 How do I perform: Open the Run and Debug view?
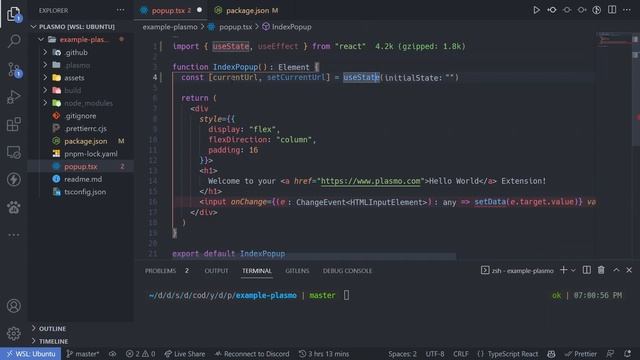pyautogui.click(x=13, y=97)
